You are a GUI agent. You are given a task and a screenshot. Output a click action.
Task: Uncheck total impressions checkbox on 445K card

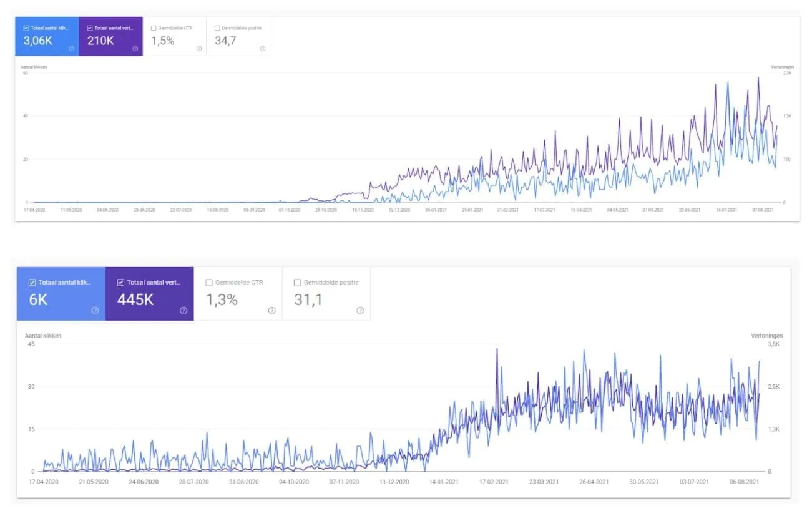[x=121, y=283]
